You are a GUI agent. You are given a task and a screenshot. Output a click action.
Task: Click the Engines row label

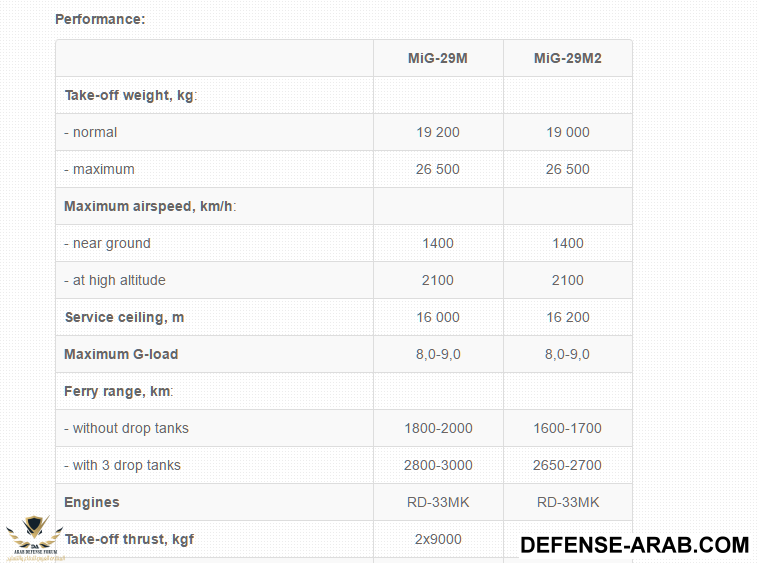[92, 502]
